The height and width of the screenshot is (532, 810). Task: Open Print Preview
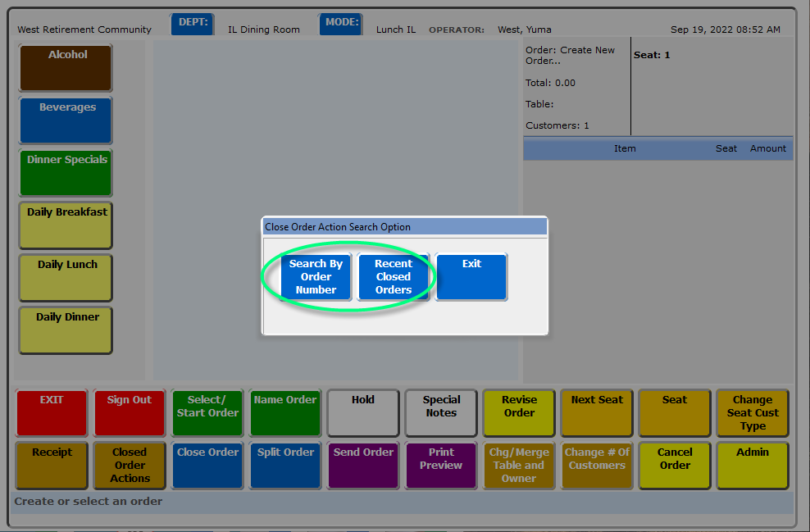pos(441,465)
